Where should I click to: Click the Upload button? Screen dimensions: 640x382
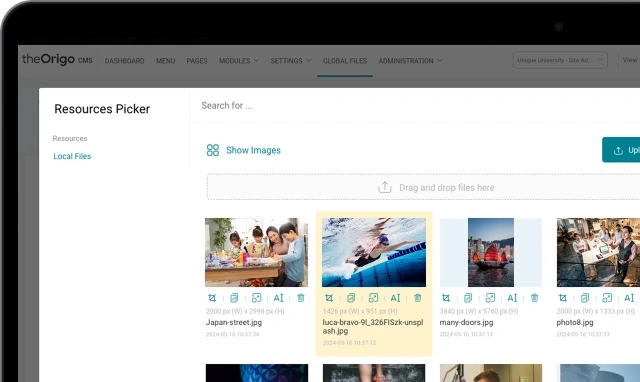pos(621,150)
